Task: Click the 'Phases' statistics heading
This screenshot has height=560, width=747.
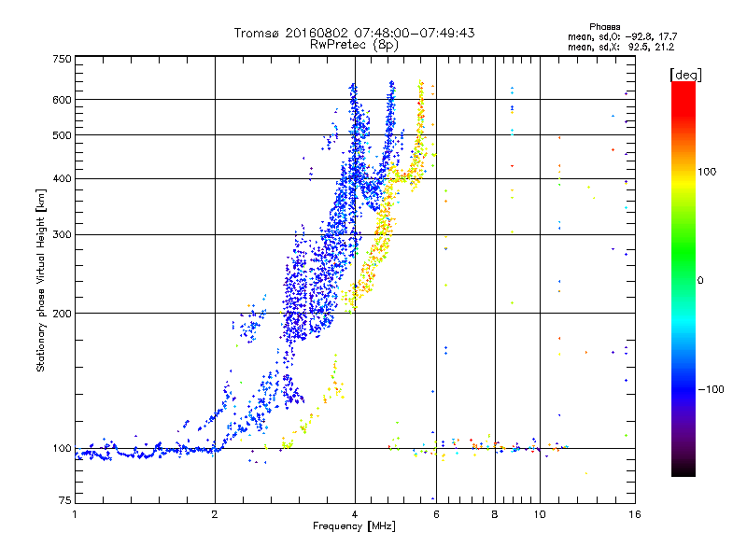Action: [x=604, y=27]
